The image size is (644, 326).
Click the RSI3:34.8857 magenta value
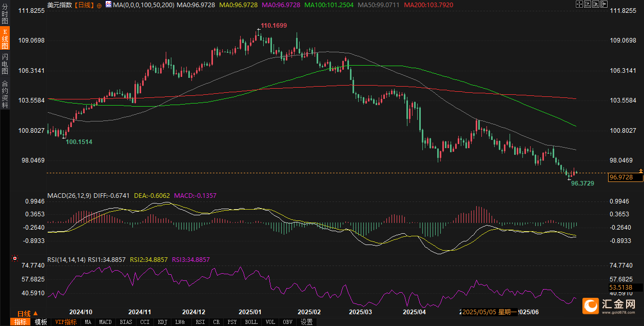[x=191, y=260]
